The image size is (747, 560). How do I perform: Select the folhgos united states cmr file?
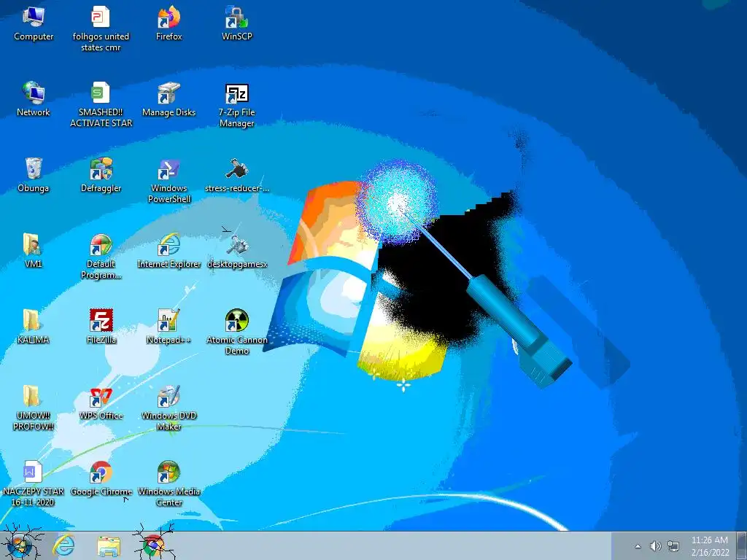[101, 28]
